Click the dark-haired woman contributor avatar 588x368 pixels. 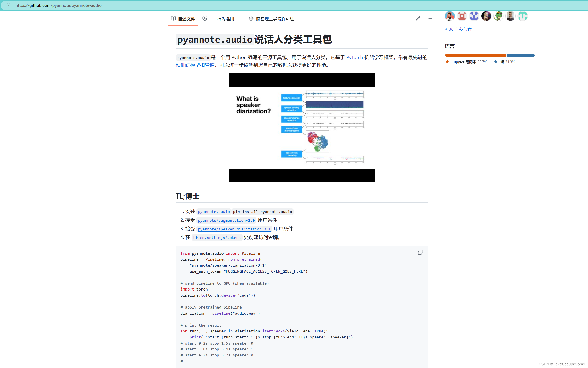pyautogui.click(x=486, y=16)
